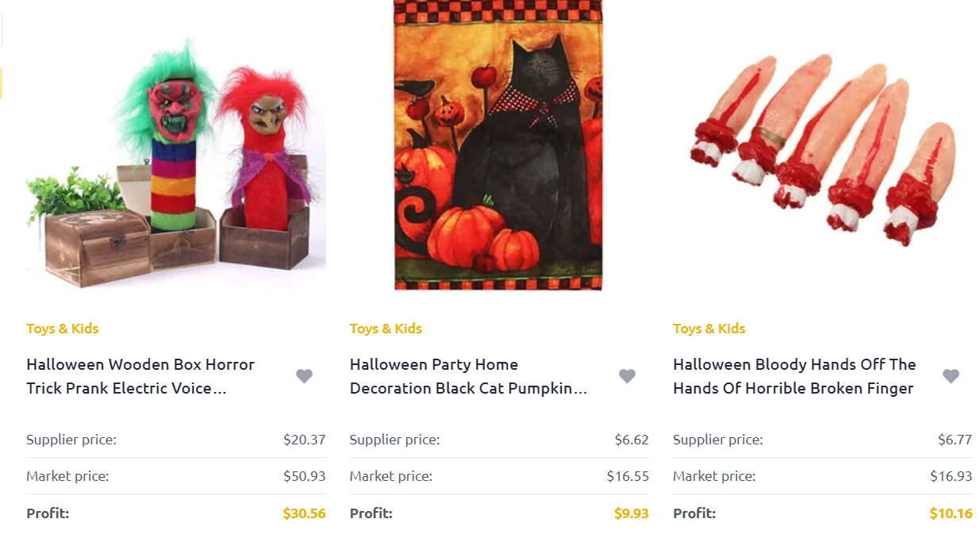Select the $50.93 market price value
The image size is (980, 542).
[305, 476]
